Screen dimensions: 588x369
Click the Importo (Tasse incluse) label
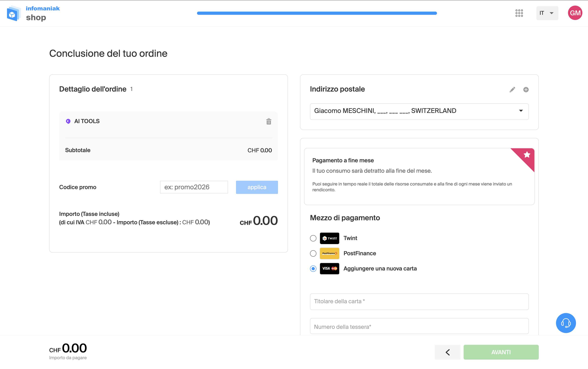89,214
